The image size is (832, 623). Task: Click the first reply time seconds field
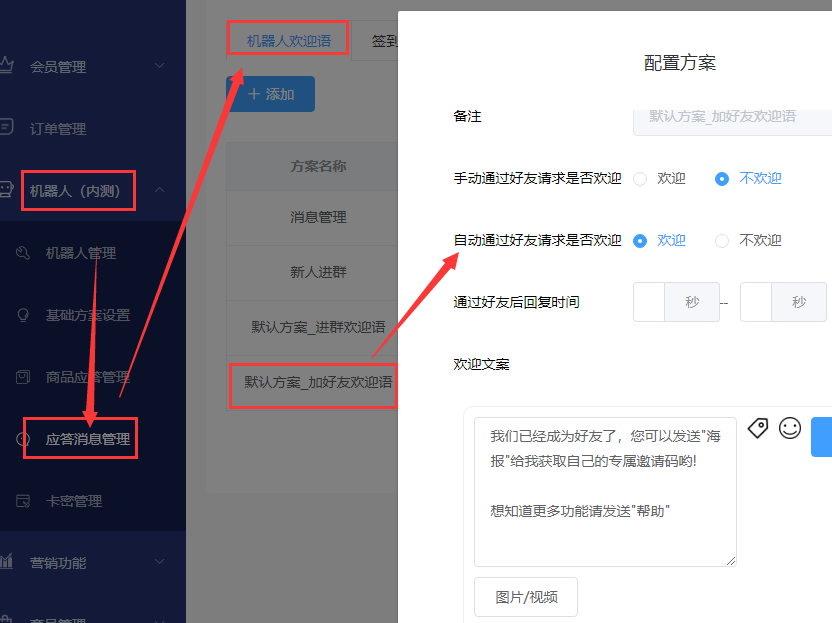pos(649,302)
